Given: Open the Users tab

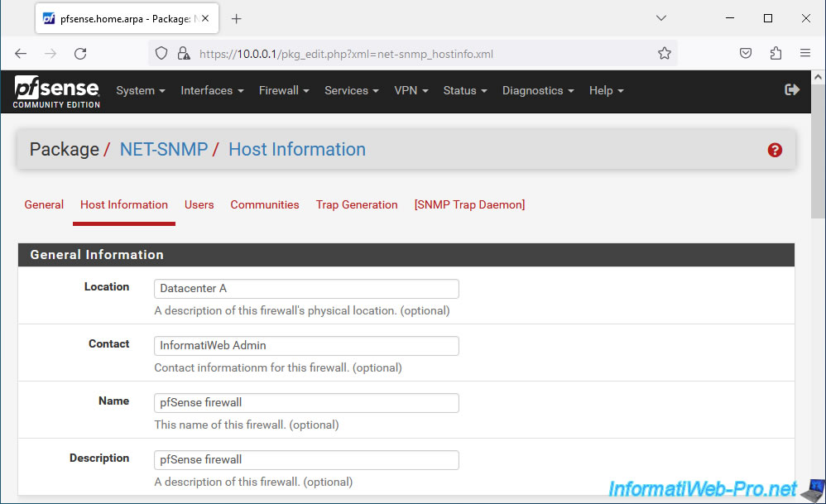Looking at the screenshot, I should click(199, 205).
